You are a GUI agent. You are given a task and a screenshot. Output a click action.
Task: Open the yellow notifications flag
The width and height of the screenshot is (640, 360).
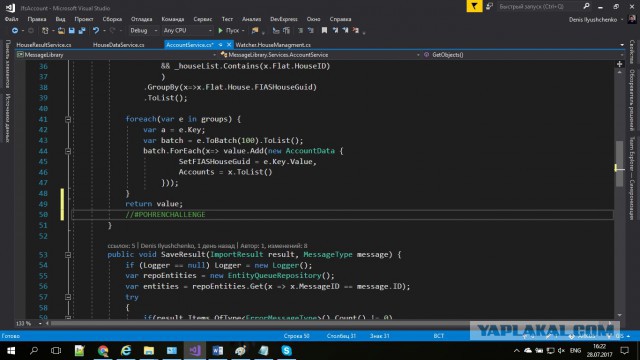(474, 6)
